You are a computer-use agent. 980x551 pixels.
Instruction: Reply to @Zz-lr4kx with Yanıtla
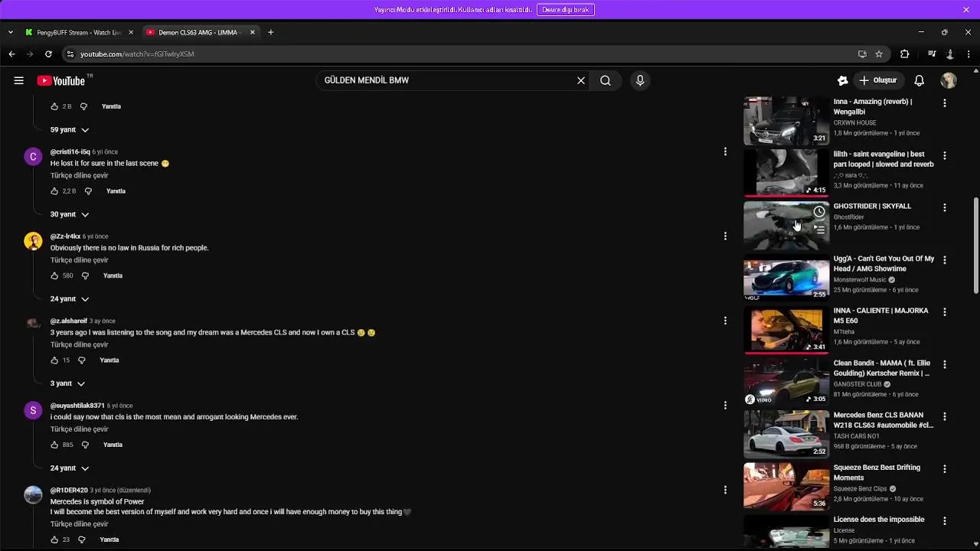coord(113,275)
